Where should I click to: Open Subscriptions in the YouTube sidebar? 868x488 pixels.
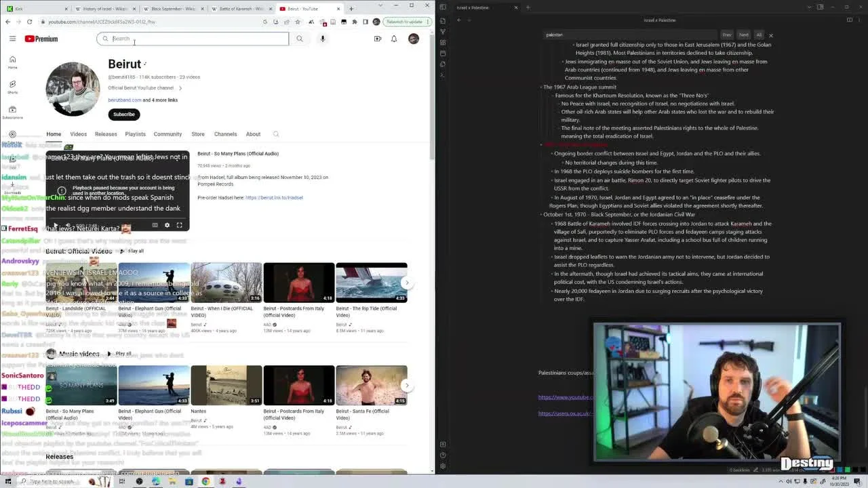[x=12, y=112]
